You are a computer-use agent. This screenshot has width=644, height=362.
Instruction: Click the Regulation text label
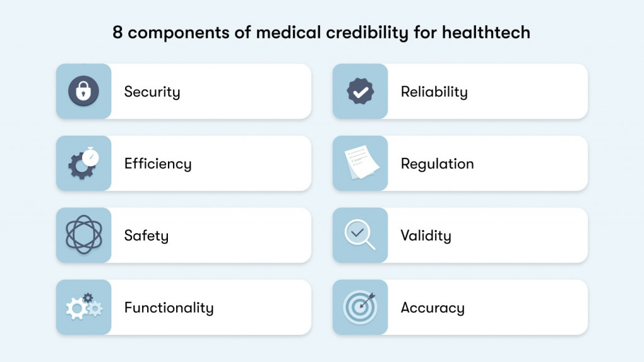(x=437, y=164)
